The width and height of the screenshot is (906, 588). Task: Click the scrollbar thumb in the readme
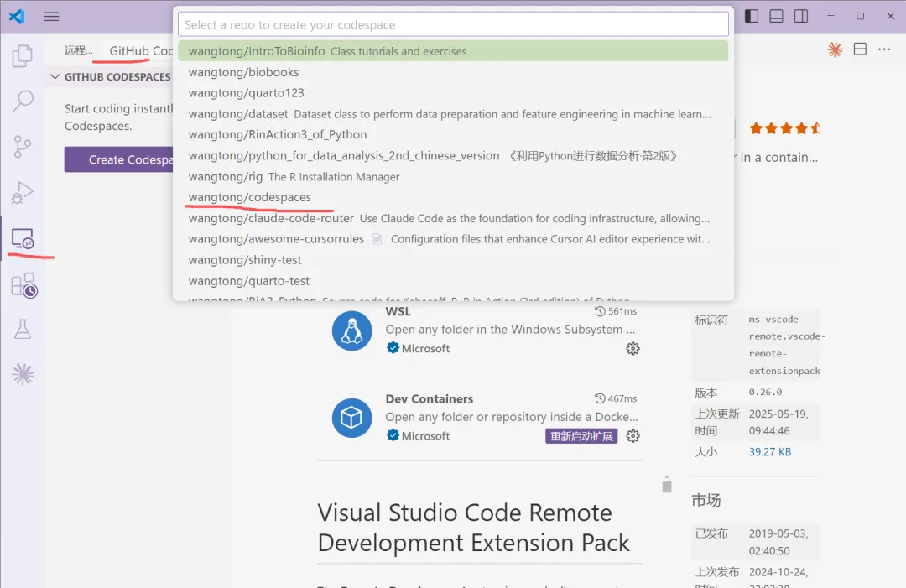coord(667,485)
